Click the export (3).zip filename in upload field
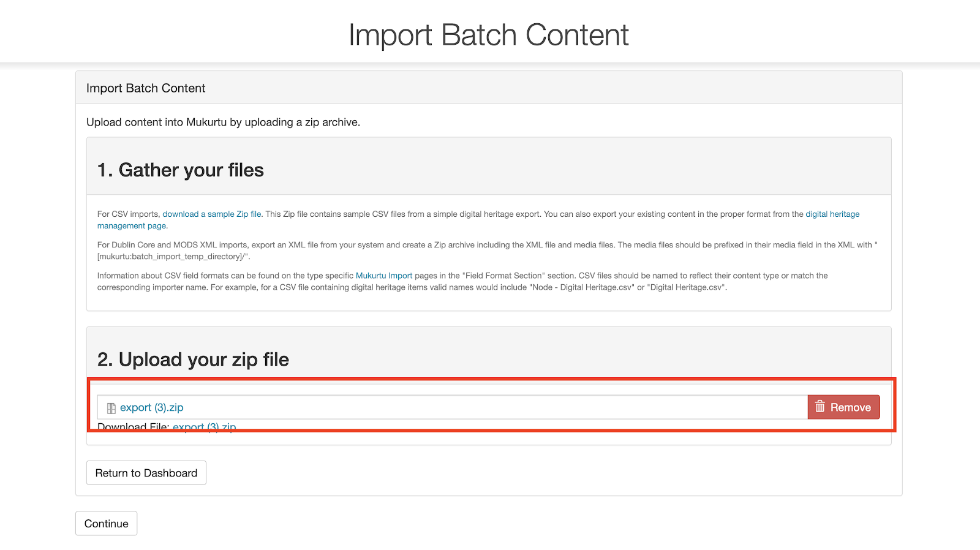980x550 pixels. [151, 408]
